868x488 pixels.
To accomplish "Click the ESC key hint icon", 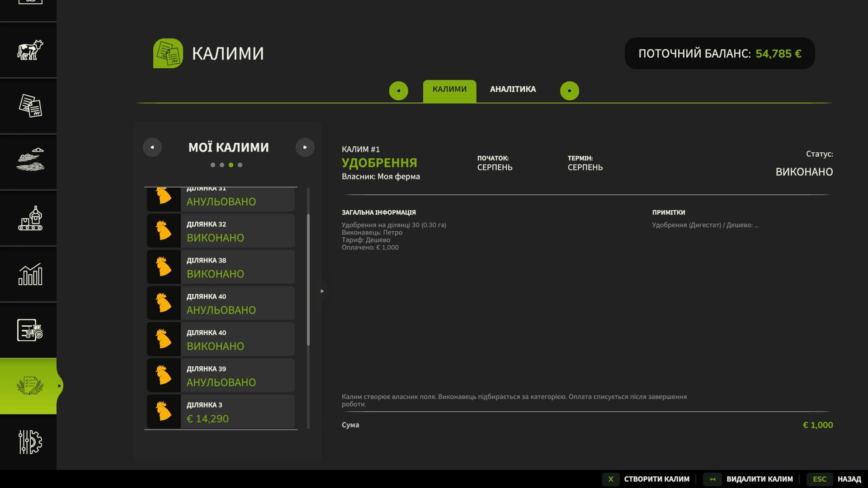I will click(820, 479).
